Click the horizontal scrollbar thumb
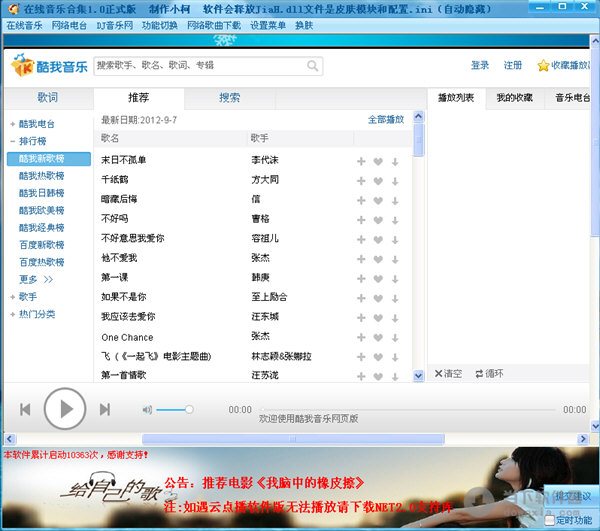This screenshot has width=600, height=531. click(293, 439)
